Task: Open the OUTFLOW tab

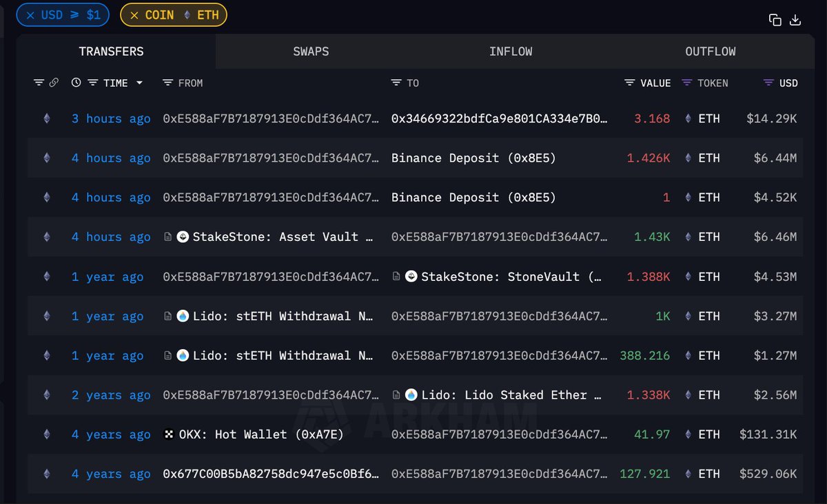Action: [x=711, y=52]
